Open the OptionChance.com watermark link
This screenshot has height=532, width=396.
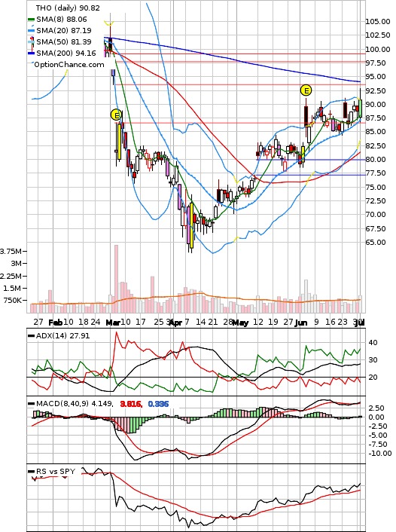(69, 65)
